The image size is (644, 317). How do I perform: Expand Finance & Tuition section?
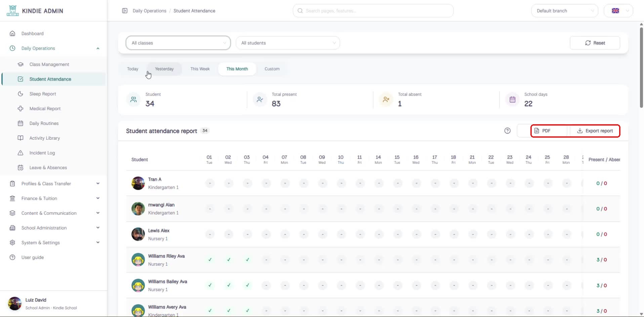pyautogui.click(x=98, y=198)
